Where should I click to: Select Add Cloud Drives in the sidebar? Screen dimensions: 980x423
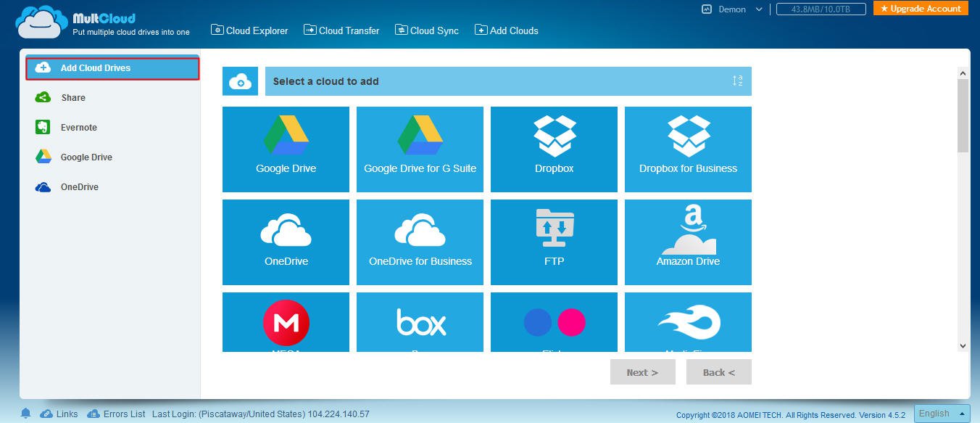(112, 68)
